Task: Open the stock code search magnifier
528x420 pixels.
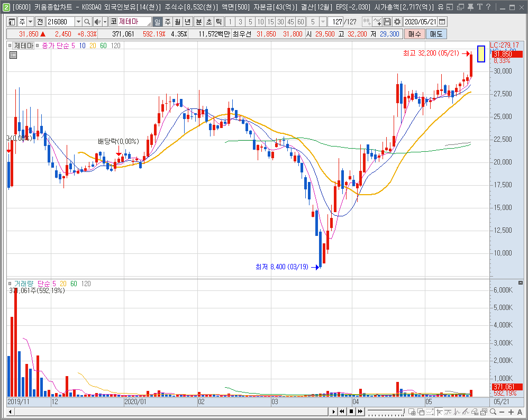Action: point(87,22)
